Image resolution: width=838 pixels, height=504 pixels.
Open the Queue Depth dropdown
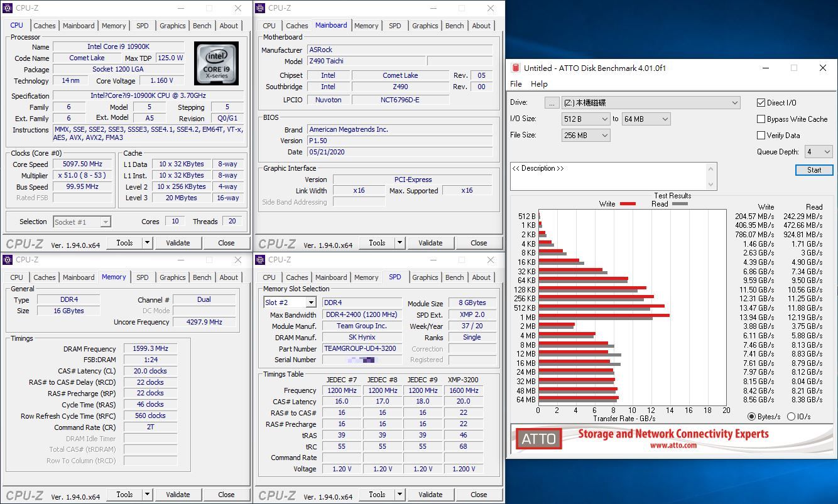coord(819,152)
